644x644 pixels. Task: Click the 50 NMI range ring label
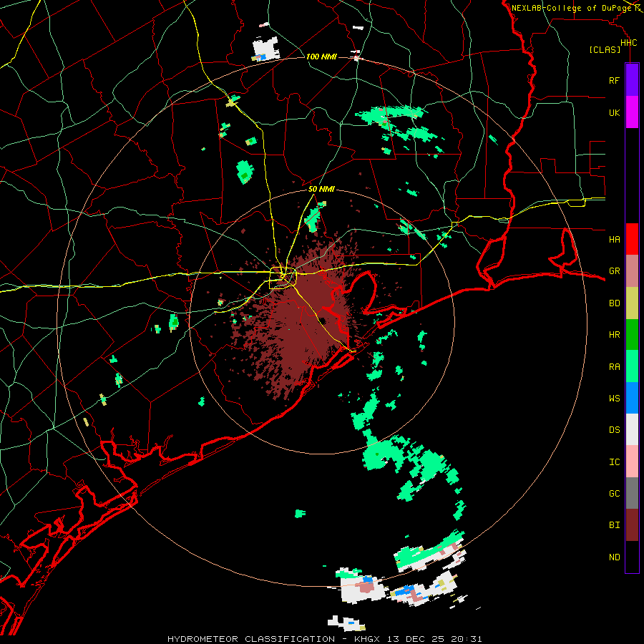(321, 189)
